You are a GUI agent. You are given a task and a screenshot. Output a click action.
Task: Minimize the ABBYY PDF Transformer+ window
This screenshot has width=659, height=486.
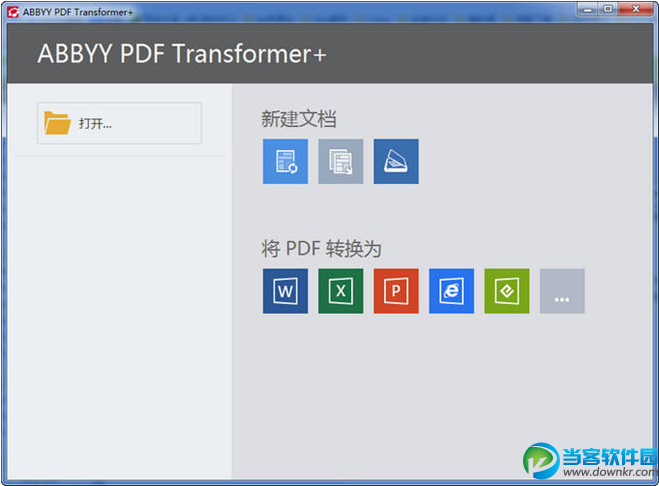(588, 9)
